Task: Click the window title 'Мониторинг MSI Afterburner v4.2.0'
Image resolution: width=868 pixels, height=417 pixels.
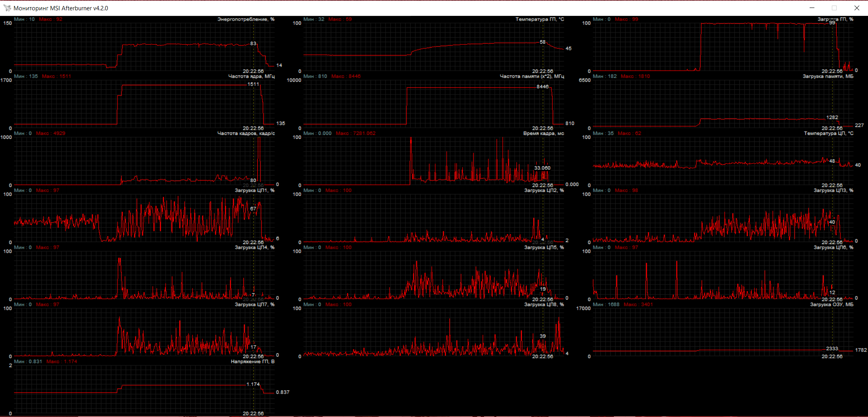Action: (x=61, y=8)
